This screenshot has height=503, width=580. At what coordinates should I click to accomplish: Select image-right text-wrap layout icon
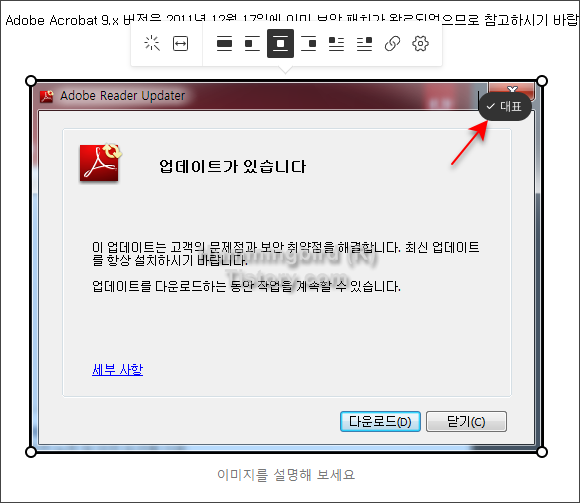pos(364,44)
